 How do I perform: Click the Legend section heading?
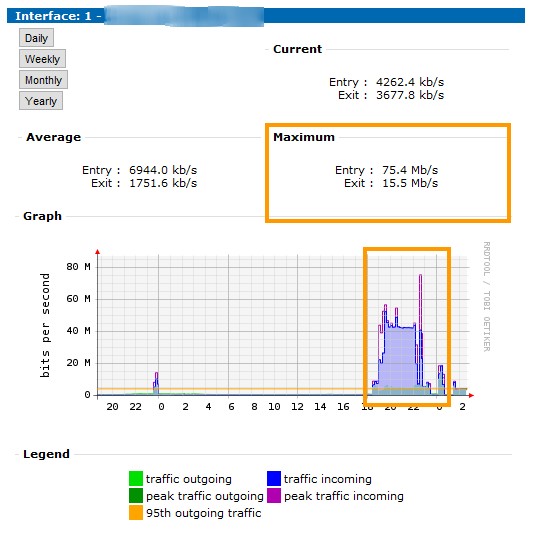(46, 454)
